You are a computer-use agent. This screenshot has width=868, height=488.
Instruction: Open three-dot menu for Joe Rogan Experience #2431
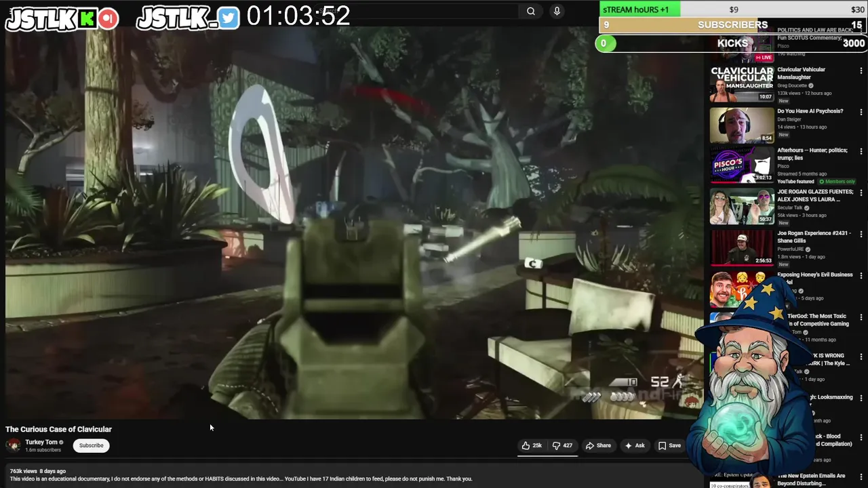(861, 235)
